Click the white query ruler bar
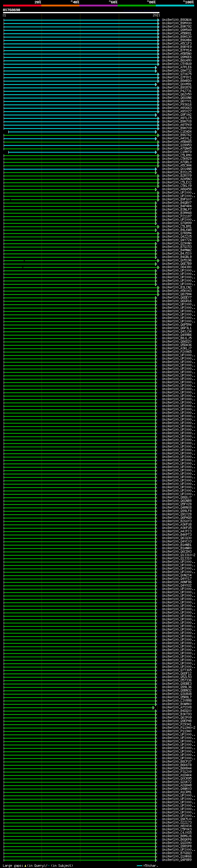The width and height of the screenshot is (197, 868). 81,12
